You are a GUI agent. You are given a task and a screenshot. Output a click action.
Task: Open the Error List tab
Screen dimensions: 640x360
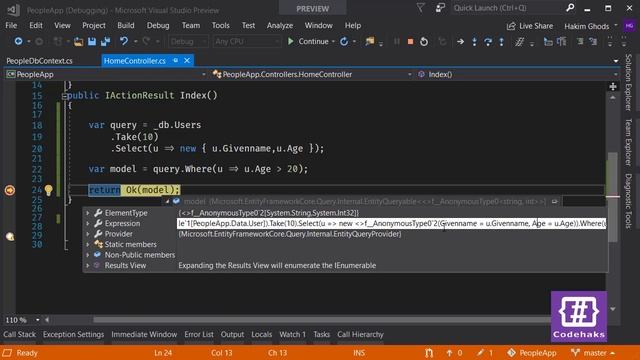coord(199,334)
